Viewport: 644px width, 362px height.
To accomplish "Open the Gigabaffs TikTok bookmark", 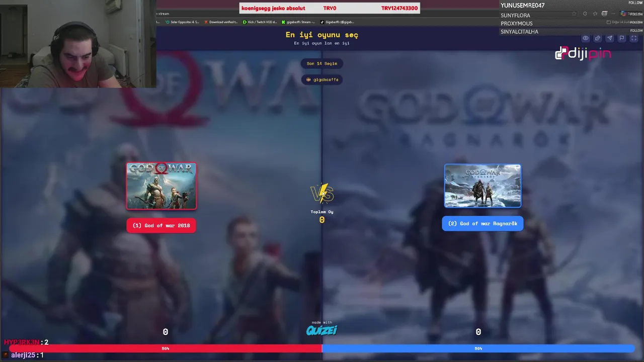I will coord(337,22).
